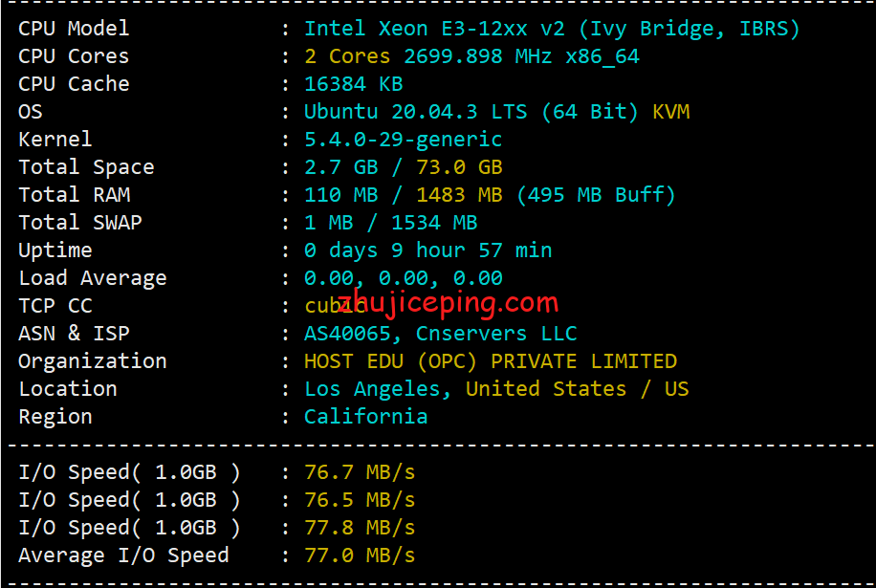Click the Region value California

click(365, 417)
